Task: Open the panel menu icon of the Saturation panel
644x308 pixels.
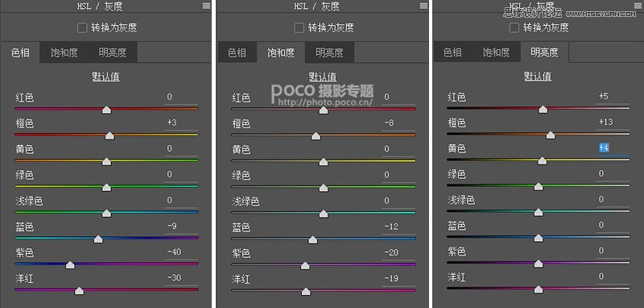Action: click(424, 6)
